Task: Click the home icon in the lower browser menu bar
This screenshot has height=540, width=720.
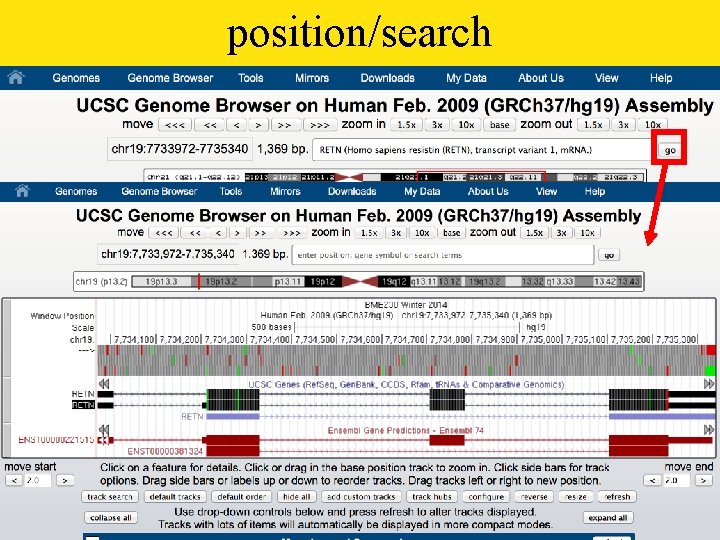Action: tap(22, 191)
